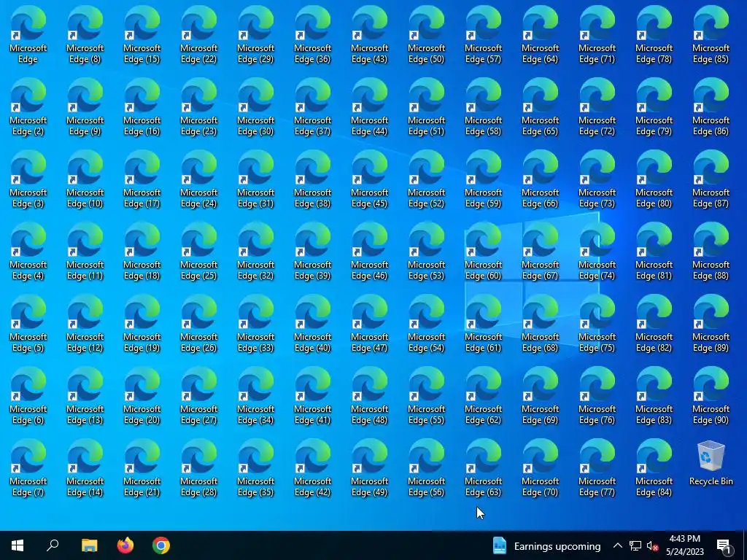Click the Microsoft Edge (24) icon

click(198, 179)
